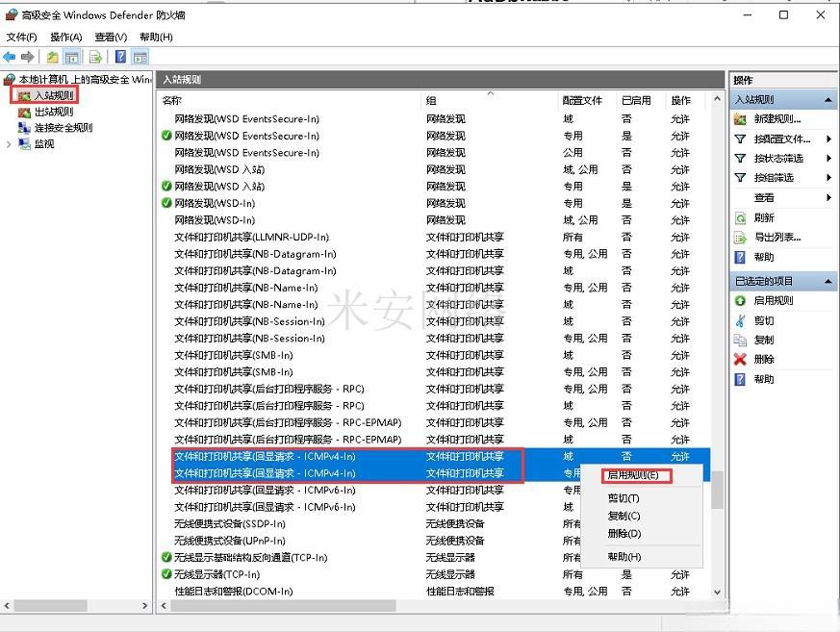The width and height of the screenshot is (840, 632).
Task: Open the 操作(A) menu
Action: tap(66, 37)
